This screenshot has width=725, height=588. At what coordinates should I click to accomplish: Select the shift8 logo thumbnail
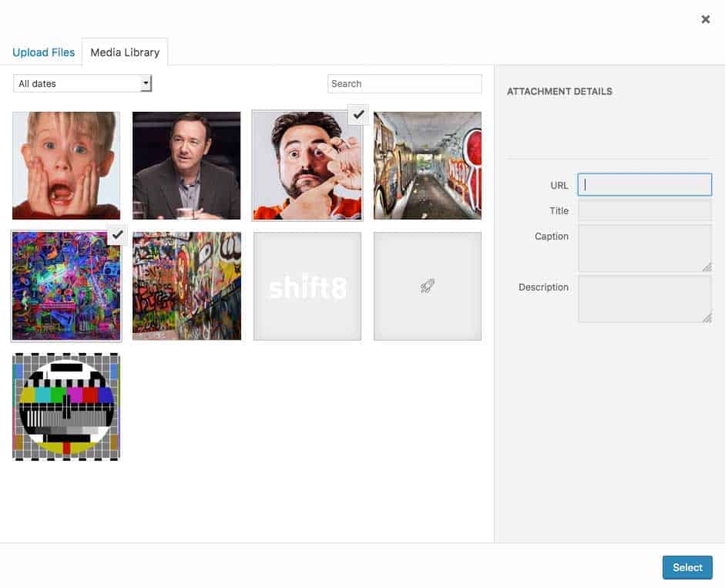[307, 286]
